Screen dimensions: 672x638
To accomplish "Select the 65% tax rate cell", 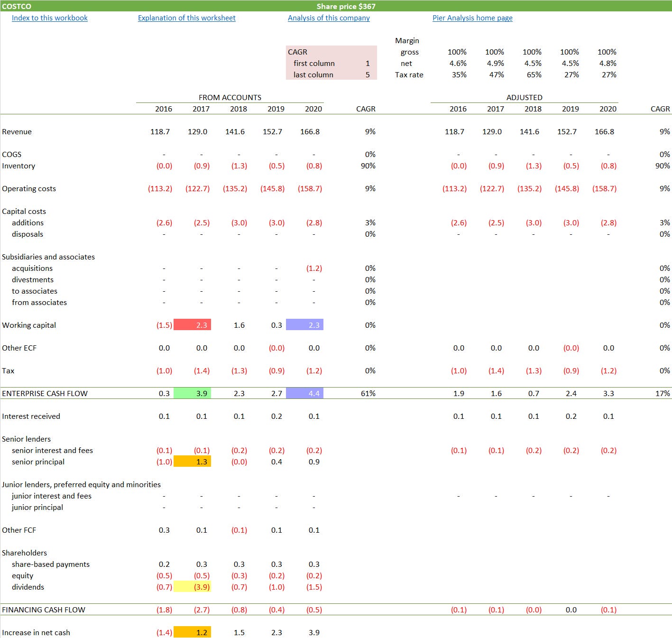I will [534, 74].
